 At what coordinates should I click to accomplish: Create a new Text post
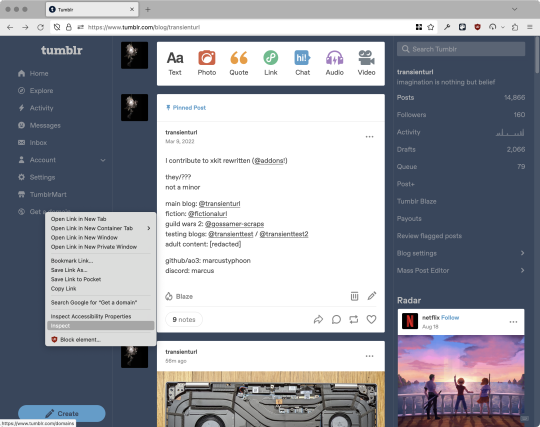[x=175, y=63]
